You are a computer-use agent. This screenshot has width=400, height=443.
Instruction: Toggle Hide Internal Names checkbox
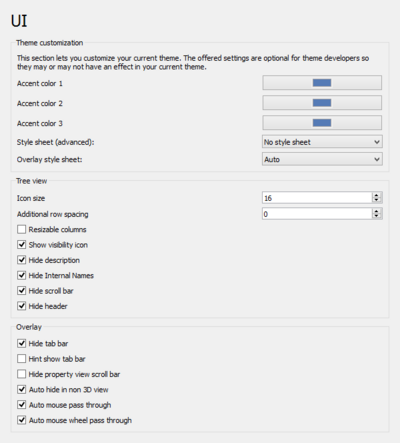tap(22, 275)
